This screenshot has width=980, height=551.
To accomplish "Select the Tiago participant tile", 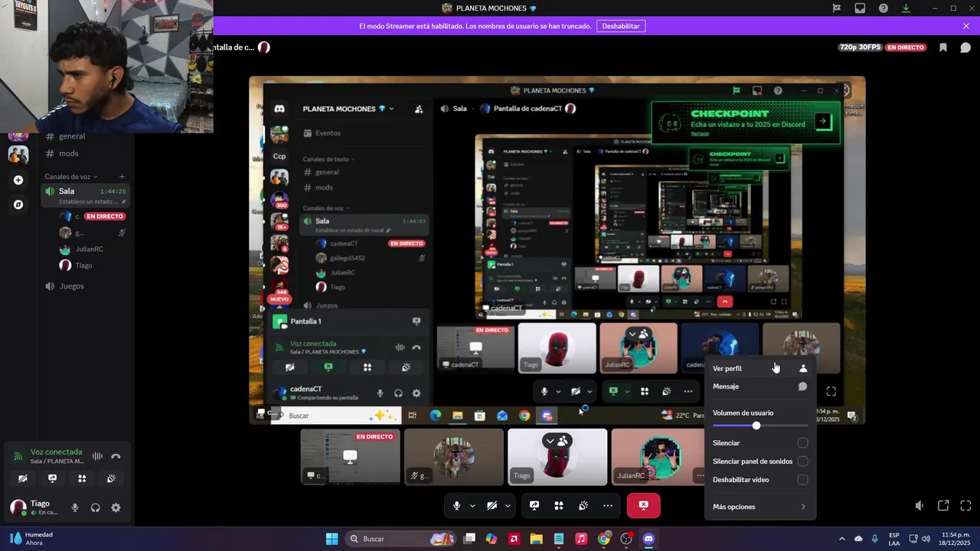I will coord(557,457).
